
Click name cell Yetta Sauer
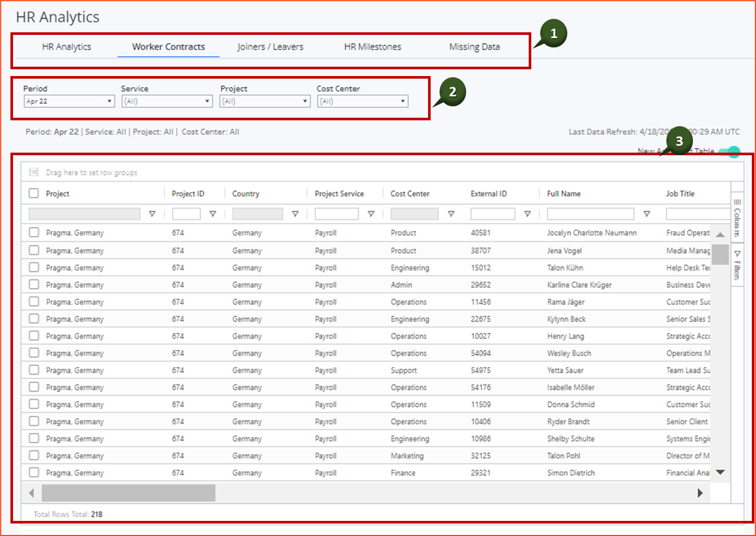565,370
